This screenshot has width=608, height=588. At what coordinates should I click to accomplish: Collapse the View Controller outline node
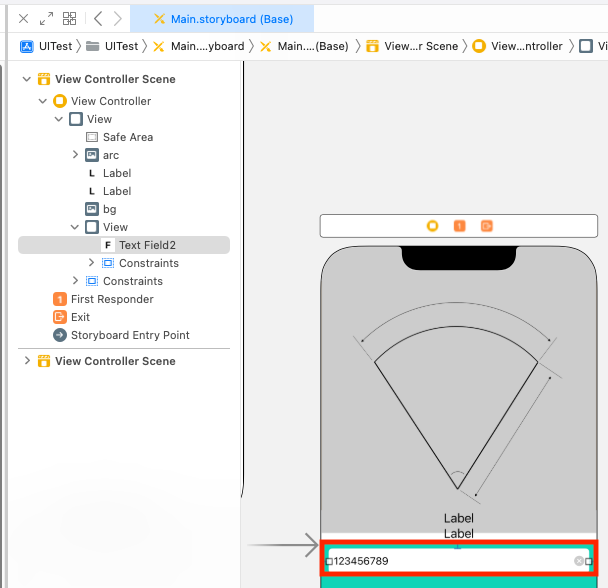[43, 101]
